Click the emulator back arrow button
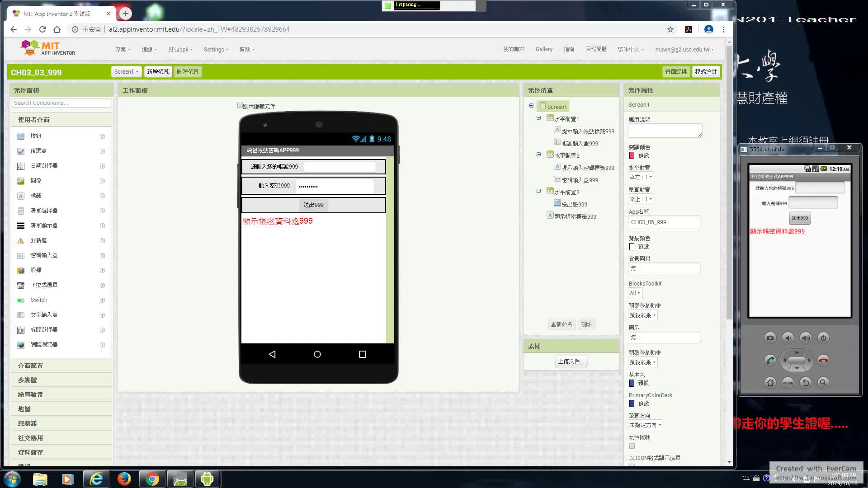This screenshot has height=488, width=868. click(x=806, y=383)
